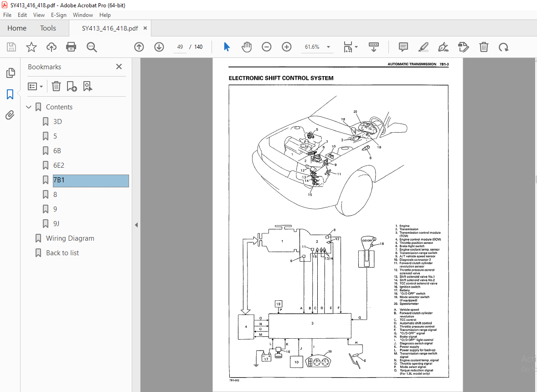The image size is (537, 392).
Task: Click the scrolling mode keyboard icon
Action: (x=374, y=47)
